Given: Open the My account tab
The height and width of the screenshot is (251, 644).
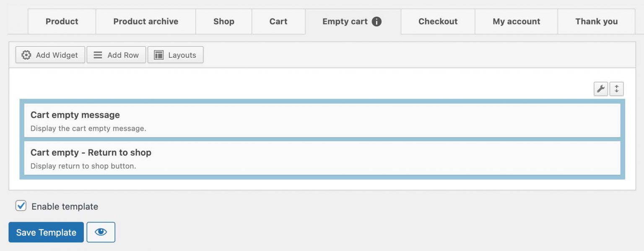Looking at the screenshot, I should pos(516,21).
